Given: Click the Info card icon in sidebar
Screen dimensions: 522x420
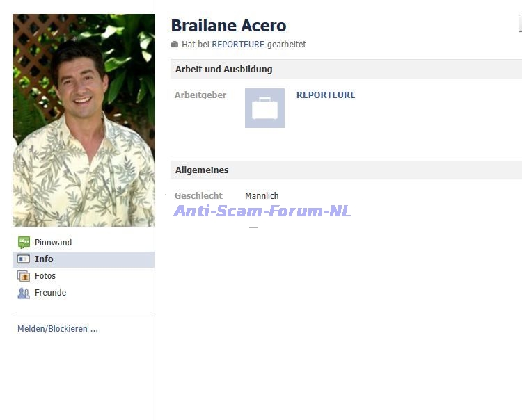Looking at the screenshot, I should [x=24, y=259].
